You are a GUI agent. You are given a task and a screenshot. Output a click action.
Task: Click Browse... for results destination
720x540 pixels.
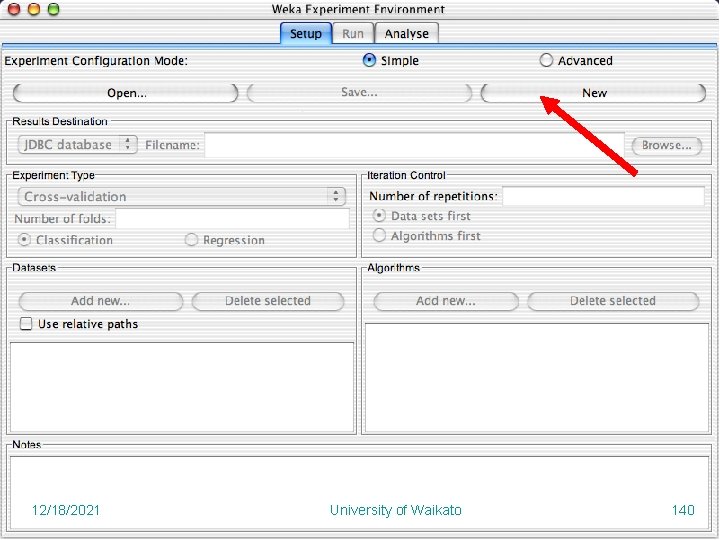click(x=667, y=146)
